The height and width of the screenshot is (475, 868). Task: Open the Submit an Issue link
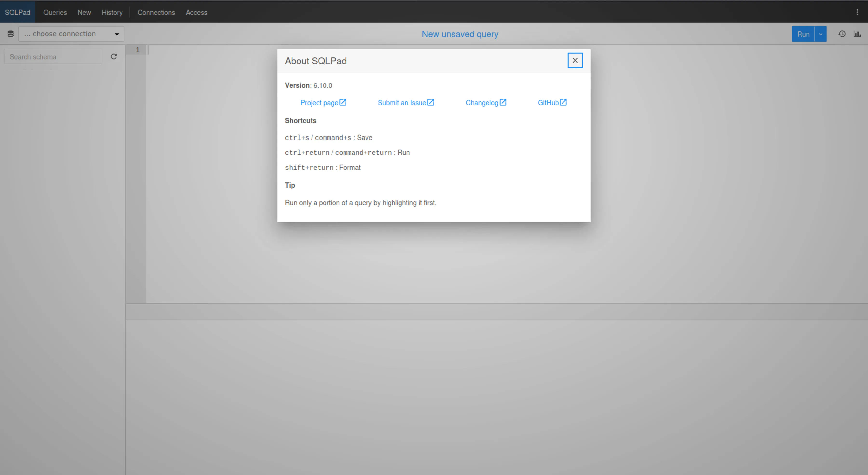tap(406, 103)
